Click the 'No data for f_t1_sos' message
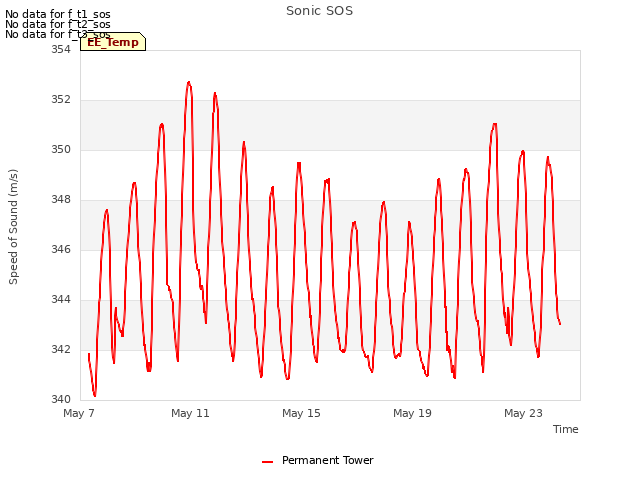 pyautogui.click(x=58, y=14)
